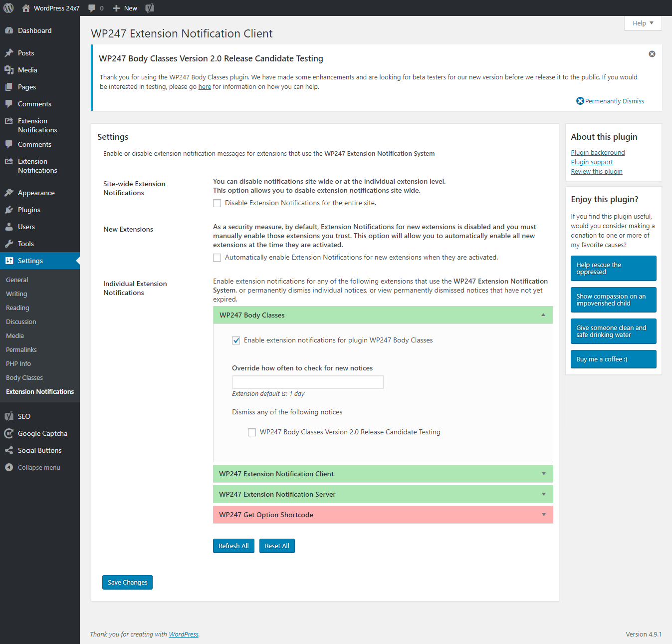Viewport: 672px width, 644px height.
Task: Choose Permalinks in the Settings submenu
Action: pos(21,350)
